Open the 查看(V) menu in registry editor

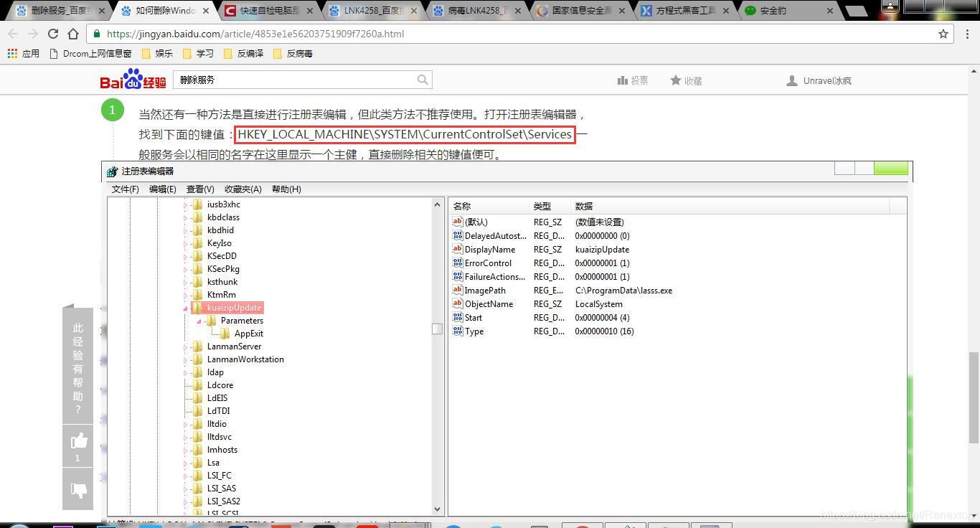pos(200,189)
